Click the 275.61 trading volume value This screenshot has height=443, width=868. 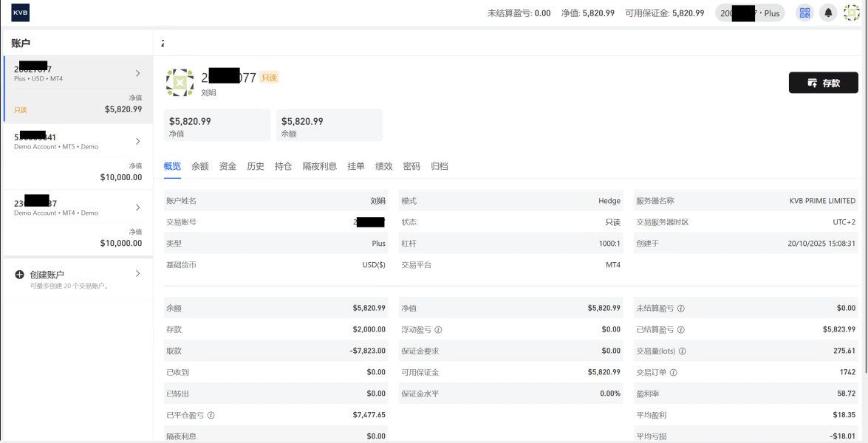[x=844, y=351]
